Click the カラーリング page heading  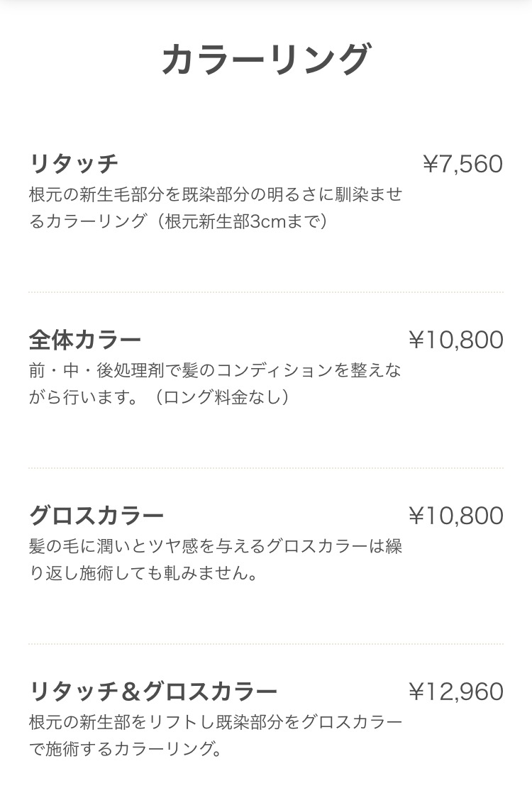[265, 60]
